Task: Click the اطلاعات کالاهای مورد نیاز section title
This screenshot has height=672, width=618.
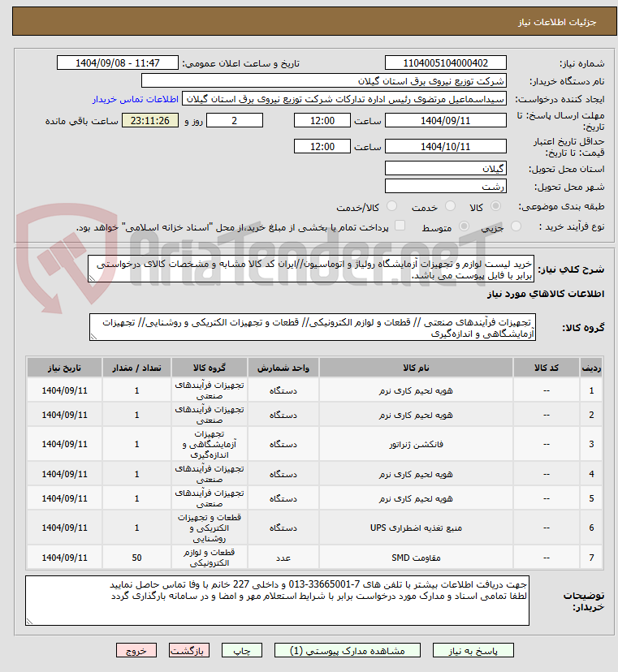Action: [x=546, y=294]
